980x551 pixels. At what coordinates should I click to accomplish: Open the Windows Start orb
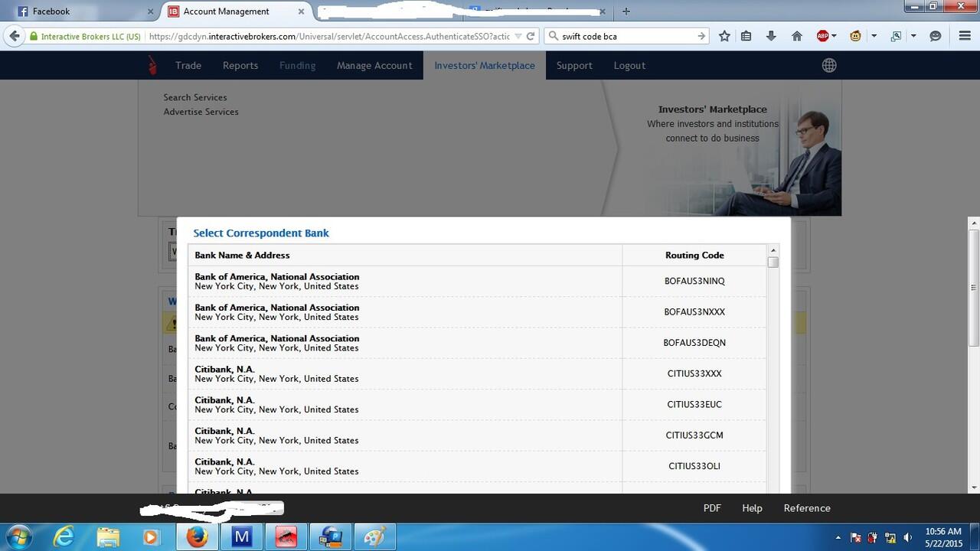coord(18,537)
